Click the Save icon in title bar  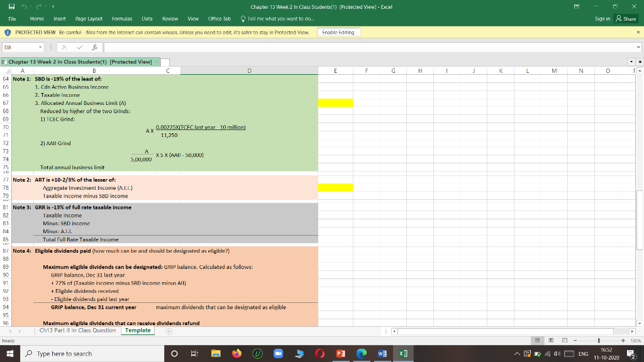click(x=11, y=6)
